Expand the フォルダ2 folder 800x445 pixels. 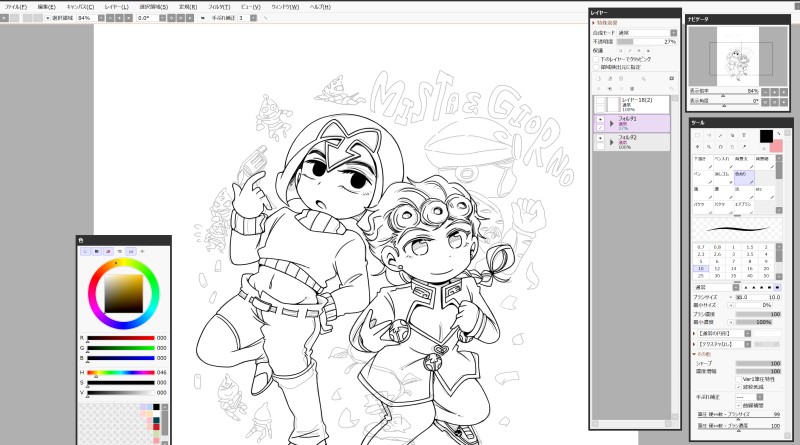tap(612, 142)
